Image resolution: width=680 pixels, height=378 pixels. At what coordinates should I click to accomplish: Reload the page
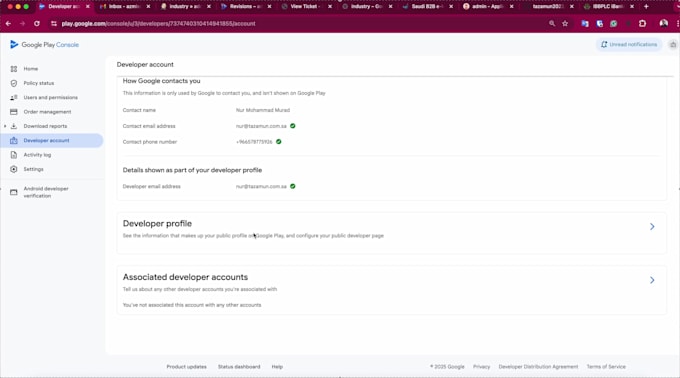pyautogui.click(x=37, y=23)
